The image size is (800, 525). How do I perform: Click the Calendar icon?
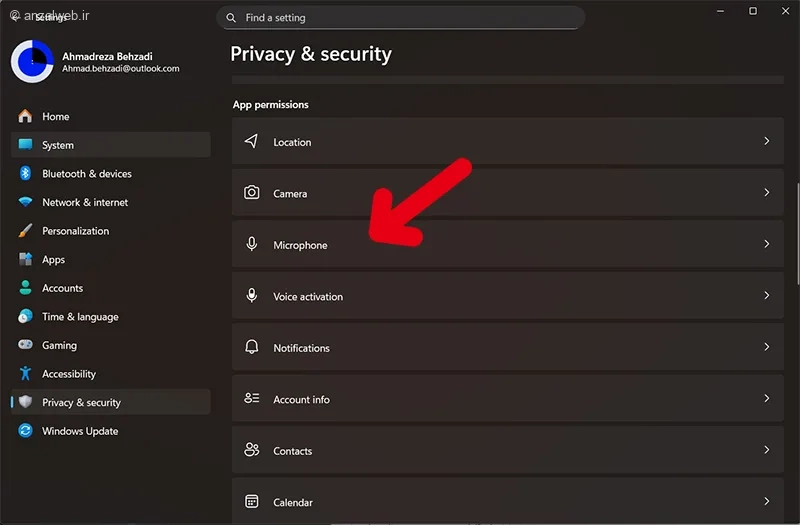coord(252,501)
